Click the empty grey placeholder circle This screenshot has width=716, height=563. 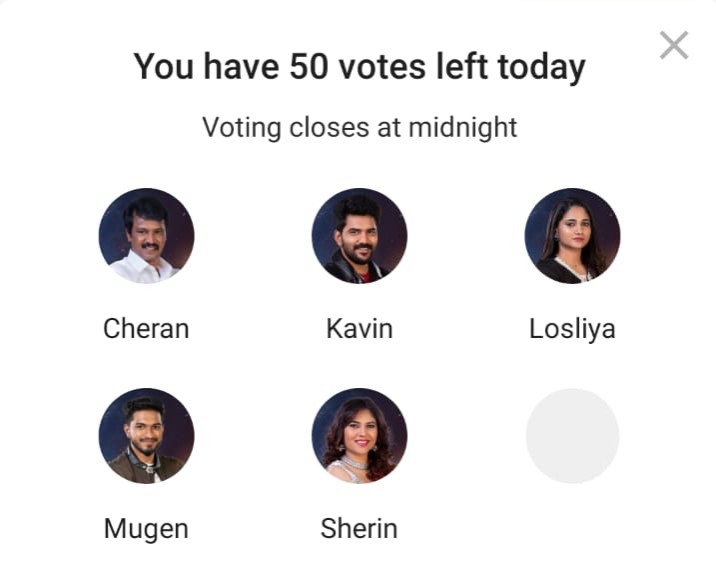(572, 436)
